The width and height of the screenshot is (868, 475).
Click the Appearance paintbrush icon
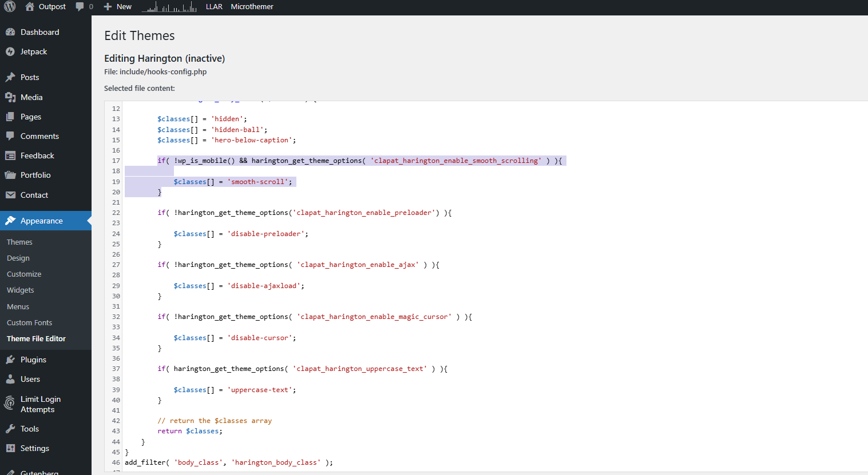click(10, 221)
